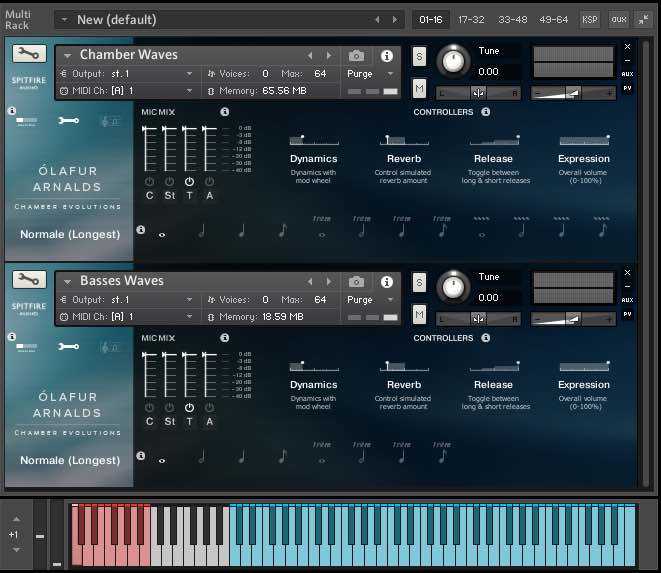Expand the Chamber Waves instrument name dropdown

[67, 55]
